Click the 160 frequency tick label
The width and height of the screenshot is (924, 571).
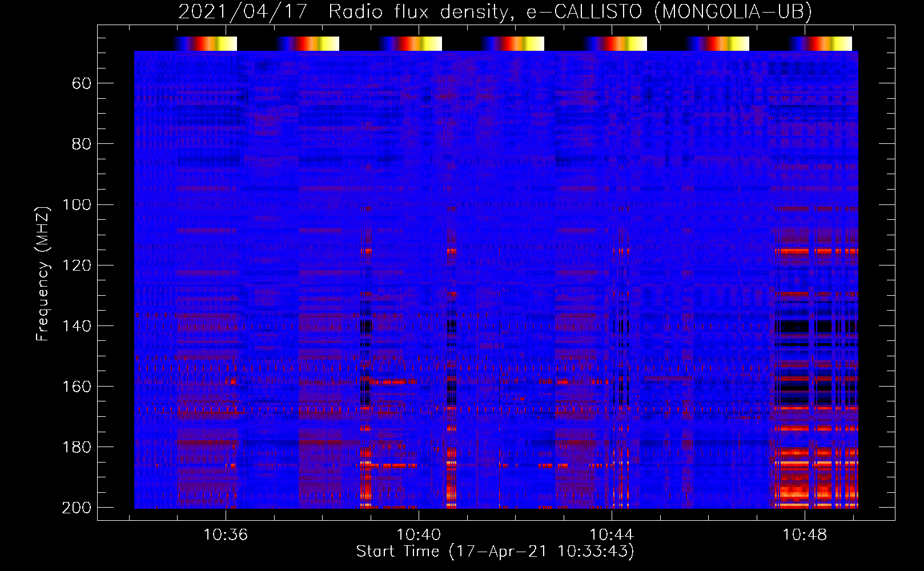[x=77, y=386]
